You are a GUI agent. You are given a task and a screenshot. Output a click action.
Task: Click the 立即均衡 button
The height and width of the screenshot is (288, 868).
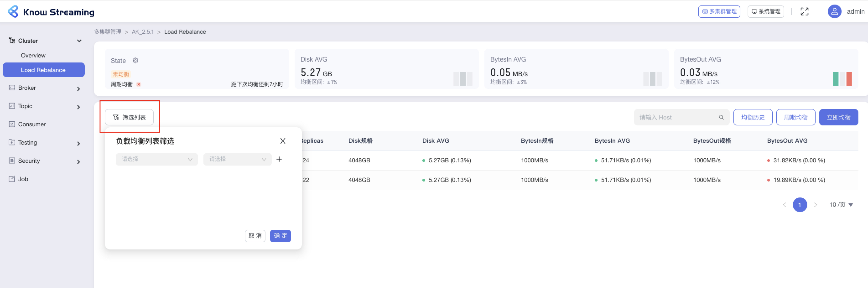pos(838,117)
